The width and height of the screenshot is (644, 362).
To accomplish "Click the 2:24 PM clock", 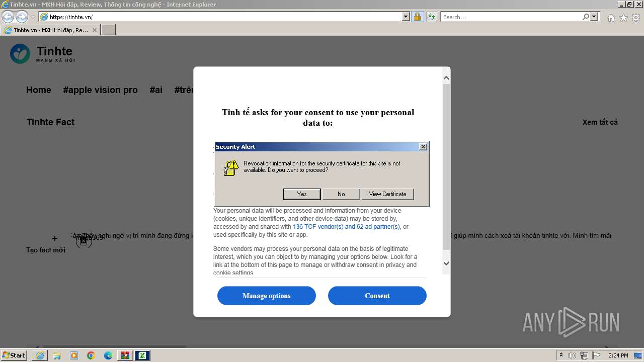I will point(618,355).
